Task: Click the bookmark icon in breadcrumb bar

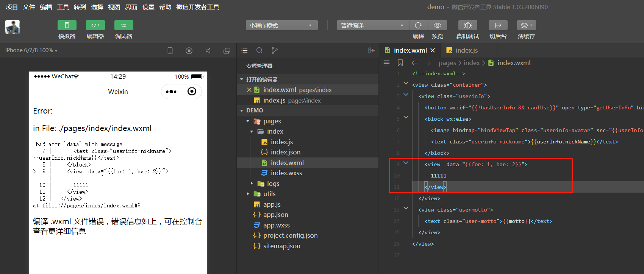Action: [x=400, y=63]
